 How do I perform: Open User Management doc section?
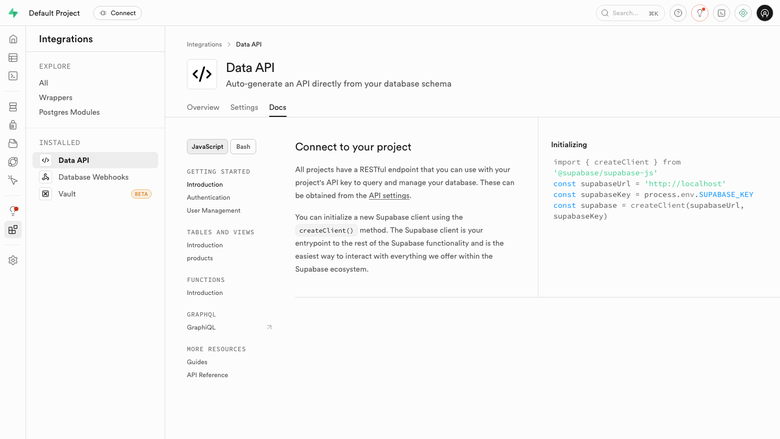(x=213, y=210)
